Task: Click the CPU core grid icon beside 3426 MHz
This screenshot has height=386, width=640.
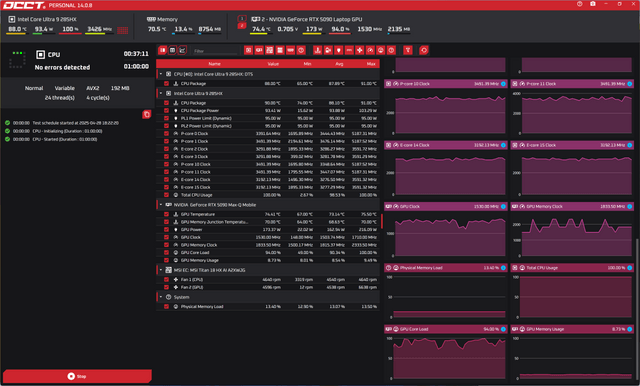Action: (x=122, y=30)
